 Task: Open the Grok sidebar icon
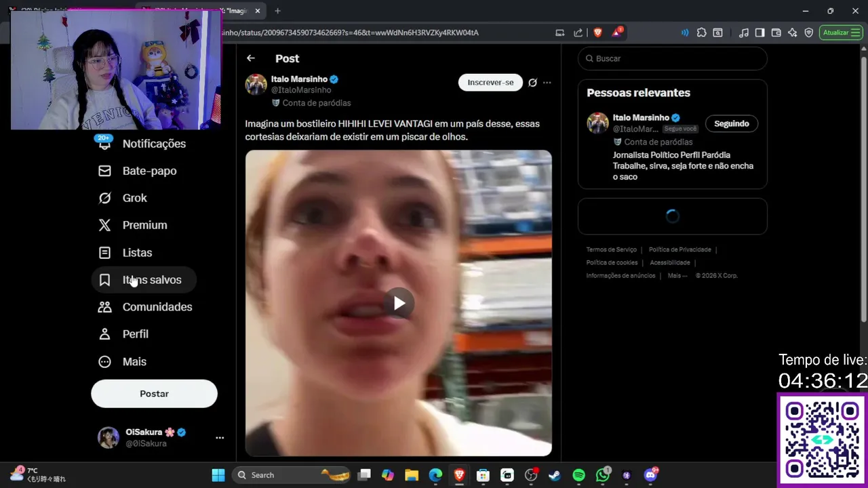(x=104, y=198)
